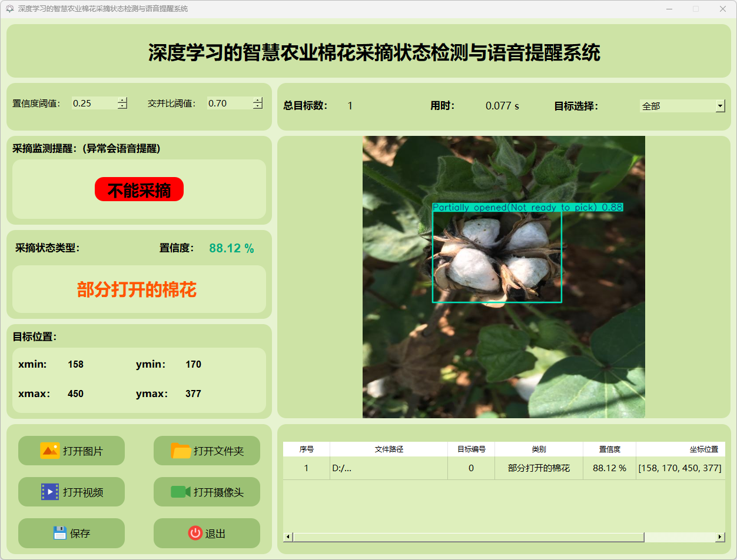737x560 pixels.
Task: Click table cell 部分打开的棉花 in results row
Action: click(x=539, y=468)
